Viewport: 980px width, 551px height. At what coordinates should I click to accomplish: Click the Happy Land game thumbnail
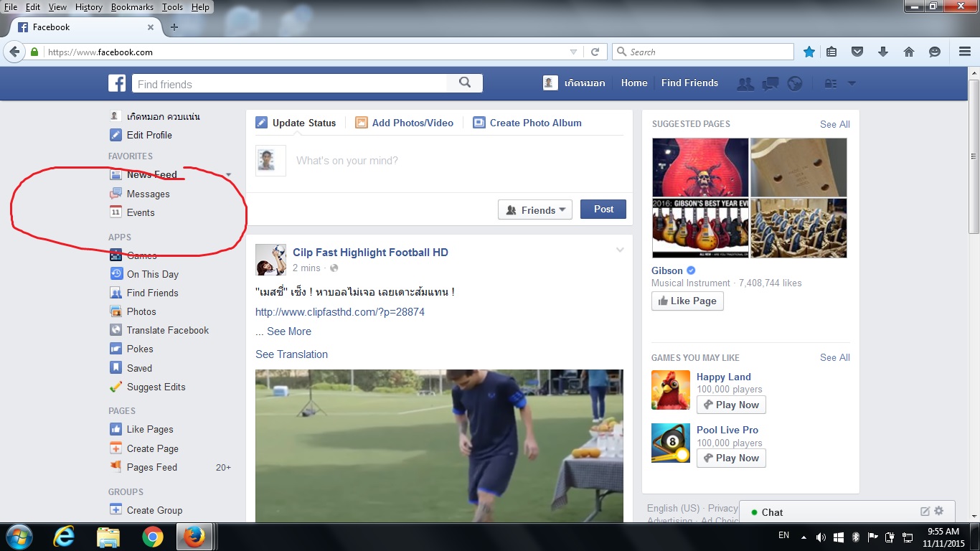tap(671, 390)
